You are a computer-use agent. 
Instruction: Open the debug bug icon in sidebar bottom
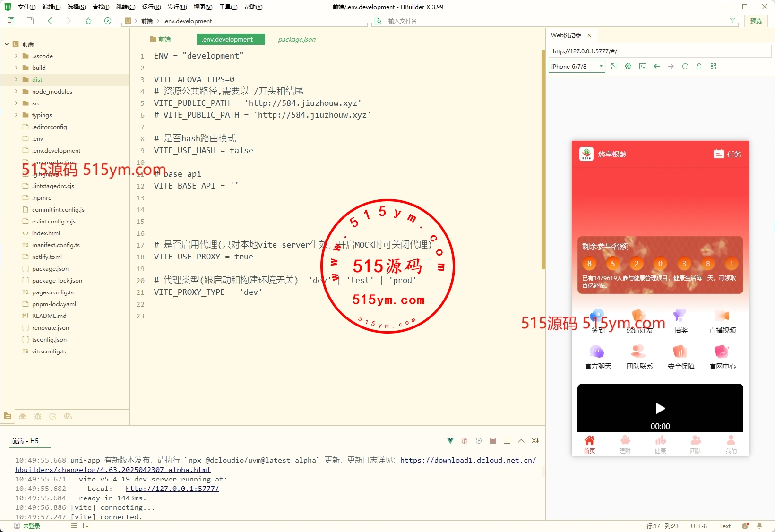pyautogui.click(x=38, y=416)
